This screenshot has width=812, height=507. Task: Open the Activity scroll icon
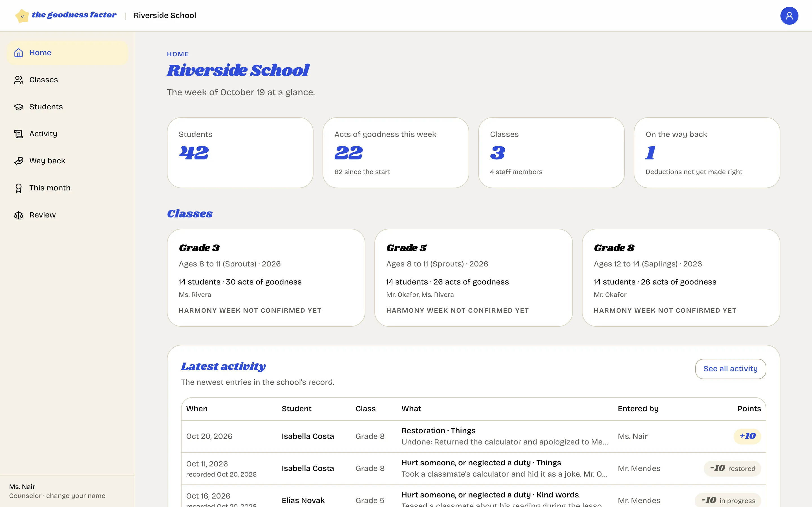coord(18,134)
